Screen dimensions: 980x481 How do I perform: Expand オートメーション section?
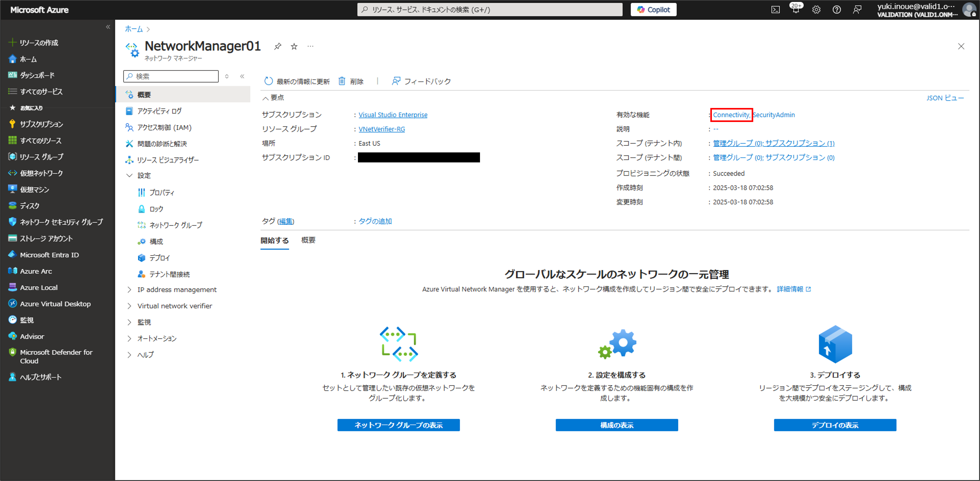(x=151, y=338)
